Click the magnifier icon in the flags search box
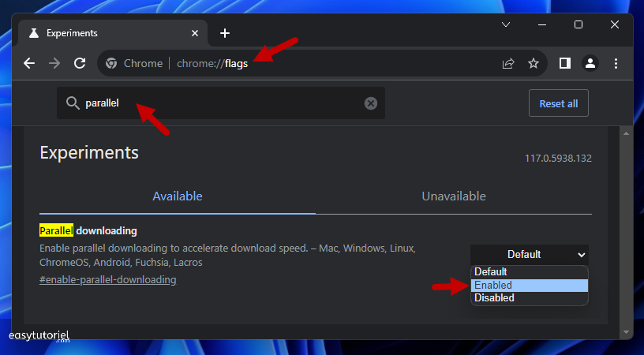Viewport: 644px width, 355px height. 73,103
